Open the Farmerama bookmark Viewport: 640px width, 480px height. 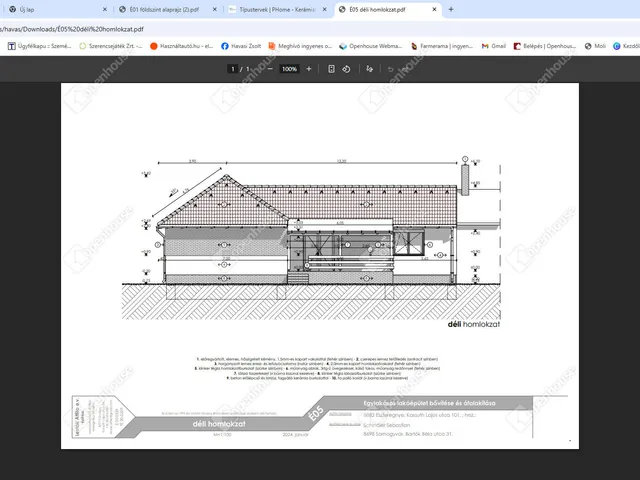coord(442,46)
